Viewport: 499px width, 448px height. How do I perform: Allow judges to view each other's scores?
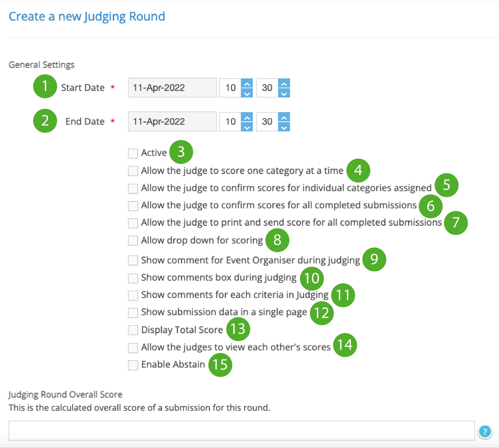click(x=133, y=348)
